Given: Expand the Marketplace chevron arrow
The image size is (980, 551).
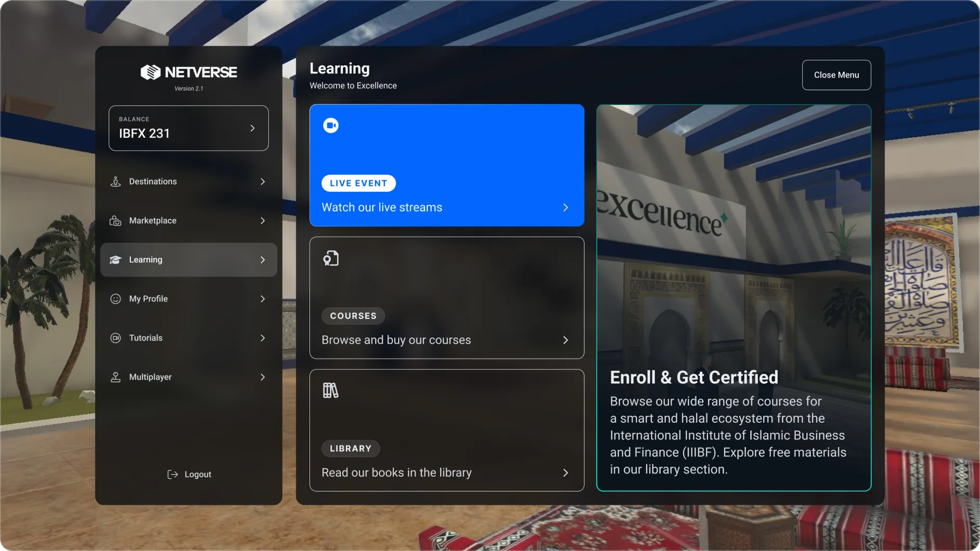Looking at the screenshot, I should coord(263,220).
